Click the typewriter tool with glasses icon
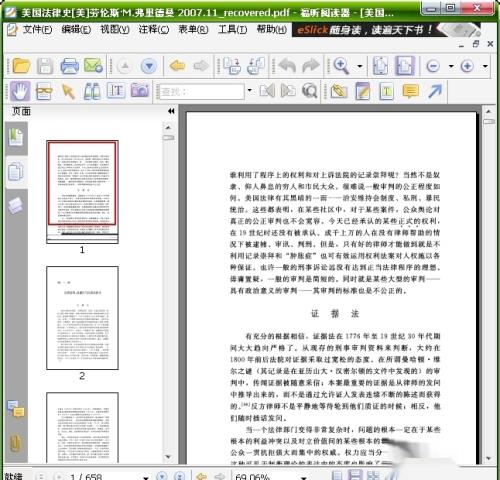This screenshot has height=480, width=500. [44, 91]
